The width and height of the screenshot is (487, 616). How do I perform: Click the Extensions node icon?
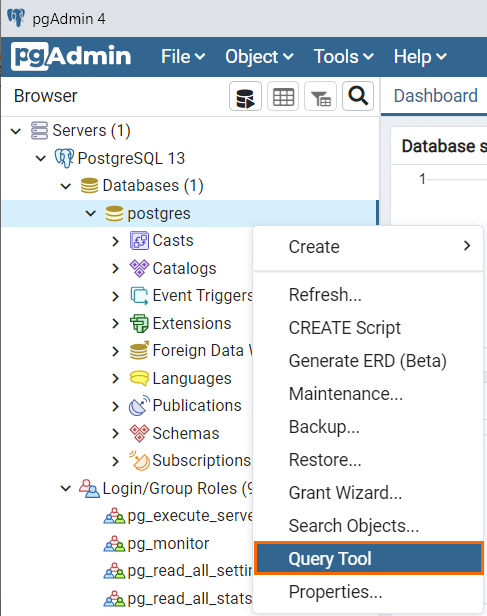[x=139, y=323]
